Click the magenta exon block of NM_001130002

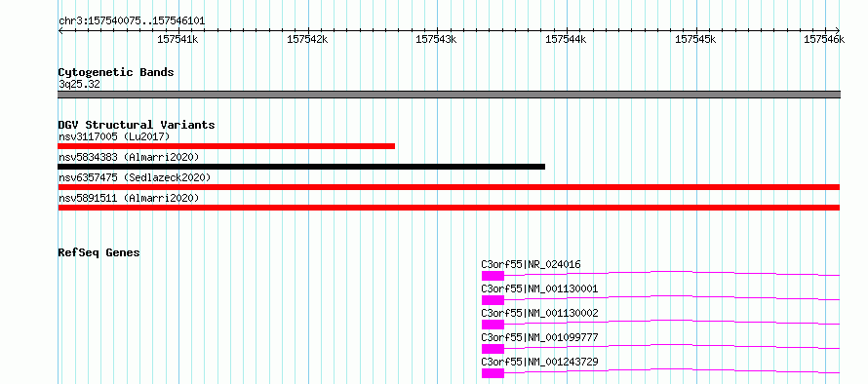tap(493, 325)
